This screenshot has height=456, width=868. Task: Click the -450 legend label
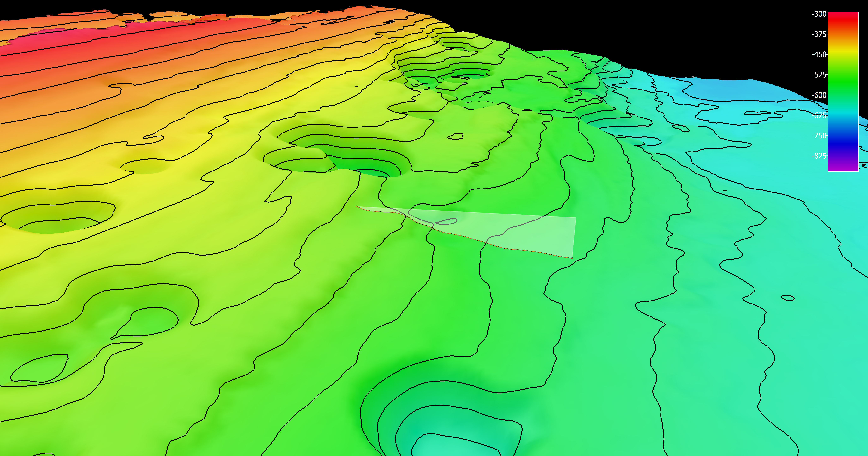tap(819, 54)
